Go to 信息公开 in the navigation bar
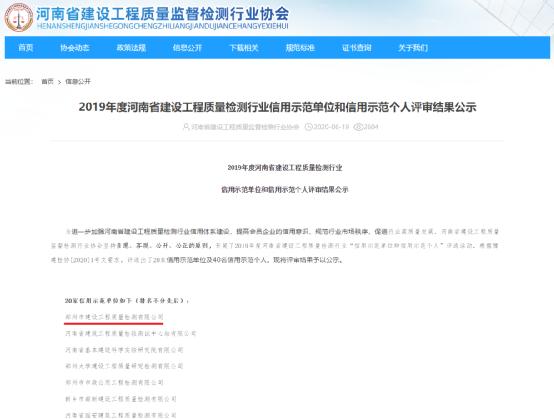Viewport: 554px width, 419px height. click(187, 48)
